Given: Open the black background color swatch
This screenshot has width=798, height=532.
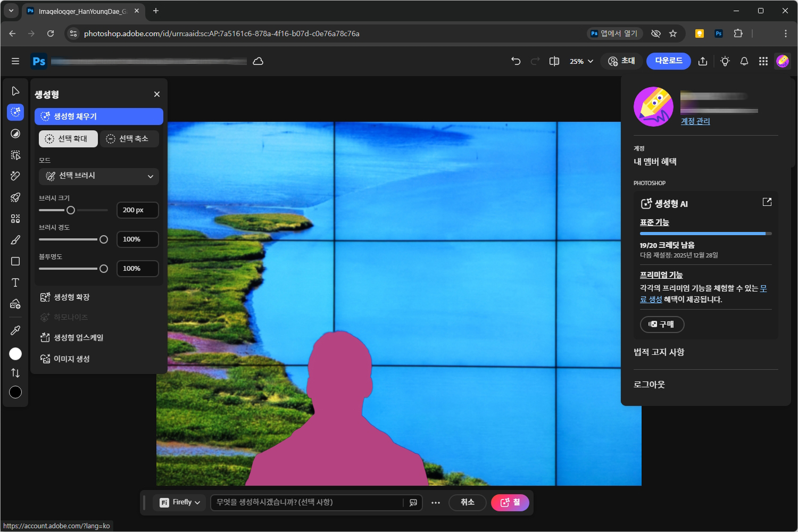Looking at the screenshot, I should (15, 392).
